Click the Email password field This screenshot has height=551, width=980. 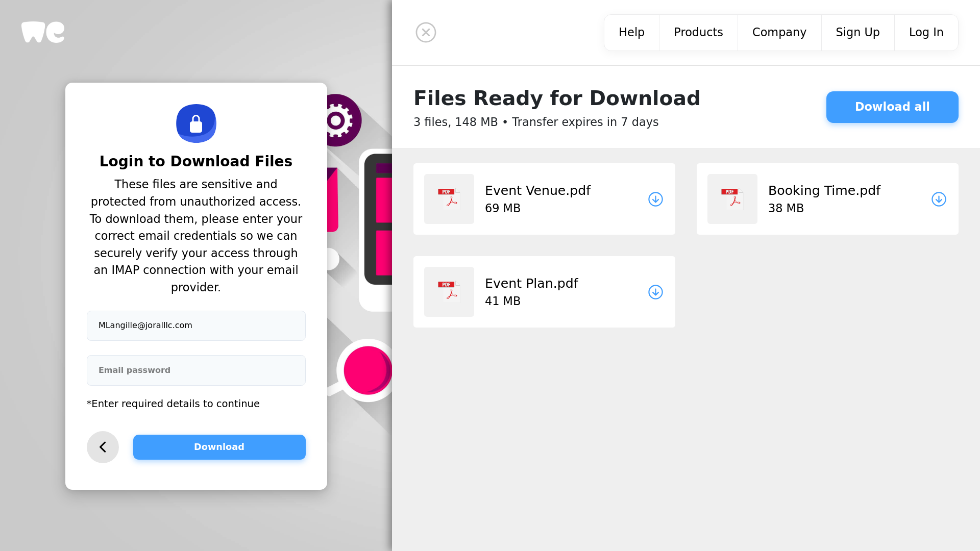(196, 370)
